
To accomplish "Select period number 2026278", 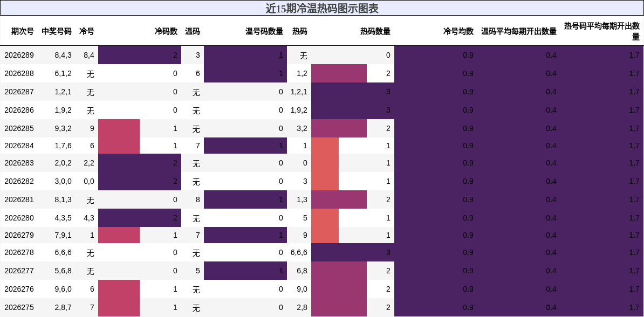I will (19, 252).
